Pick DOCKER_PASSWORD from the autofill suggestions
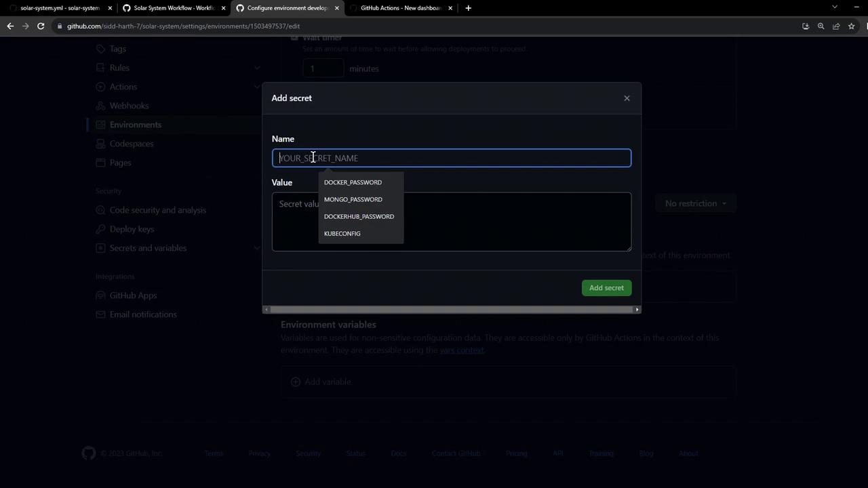Viewport: 868px width, 488px height. click(x=353, y=182)
